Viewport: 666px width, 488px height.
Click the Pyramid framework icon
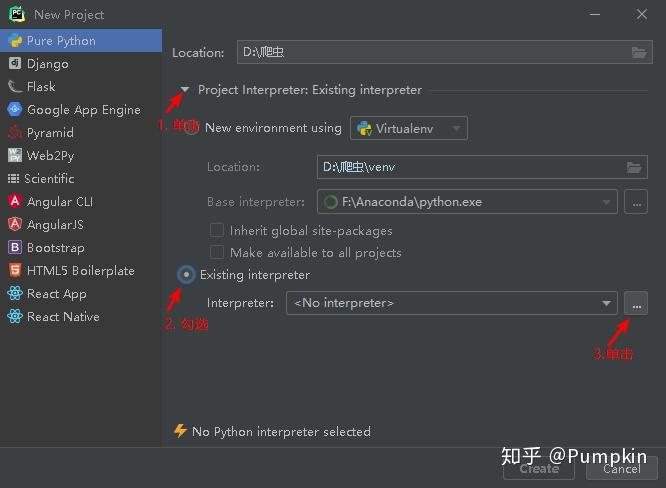[x=15, y=133]
